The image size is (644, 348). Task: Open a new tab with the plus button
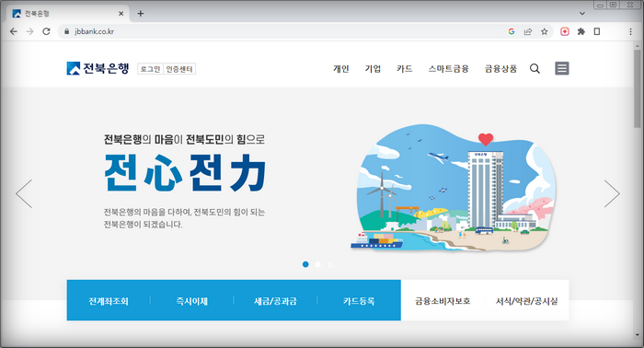click(141, 14)
